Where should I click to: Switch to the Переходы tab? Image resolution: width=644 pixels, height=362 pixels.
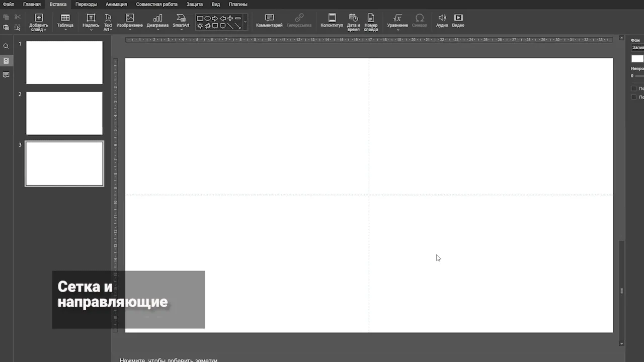click(x=86, y=4)
